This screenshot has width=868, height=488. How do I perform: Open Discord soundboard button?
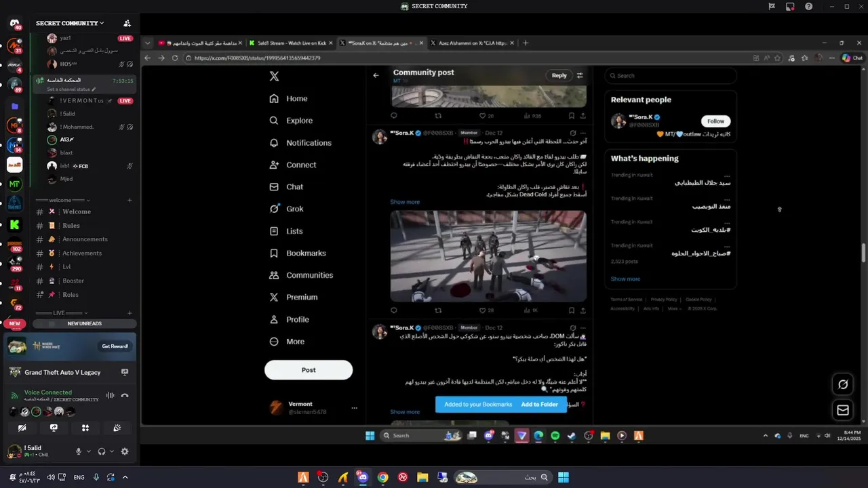[x=117, y=428]
